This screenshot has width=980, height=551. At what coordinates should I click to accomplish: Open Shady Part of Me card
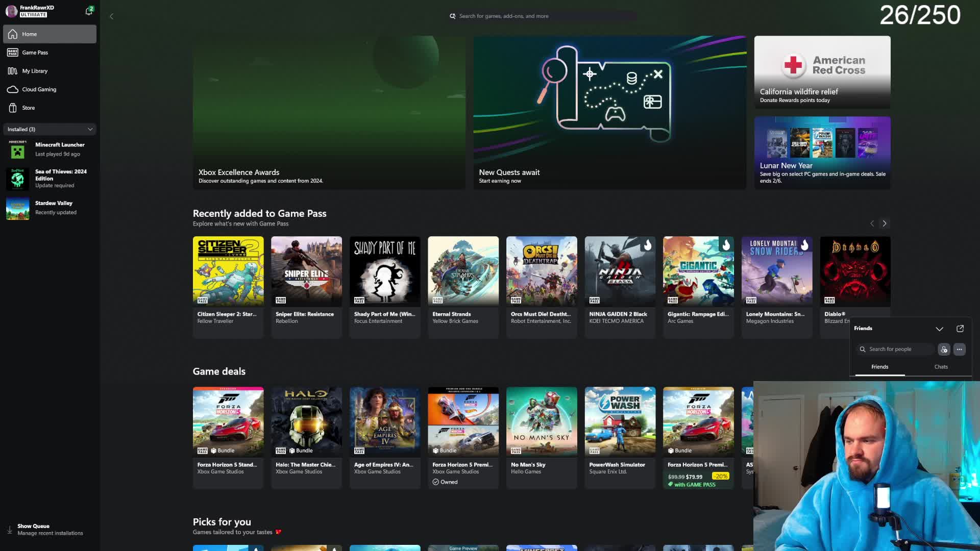[385, 287]
